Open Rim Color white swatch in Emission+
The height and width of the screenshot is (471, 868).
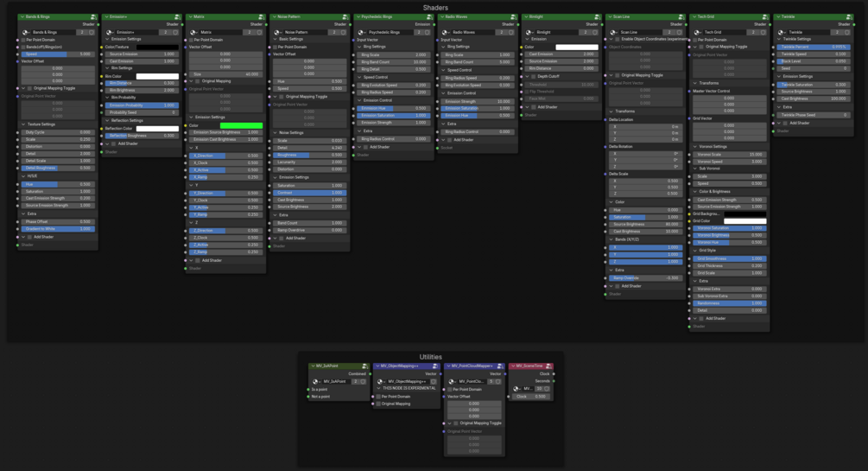pyautogui.click(x=157, y=76)
